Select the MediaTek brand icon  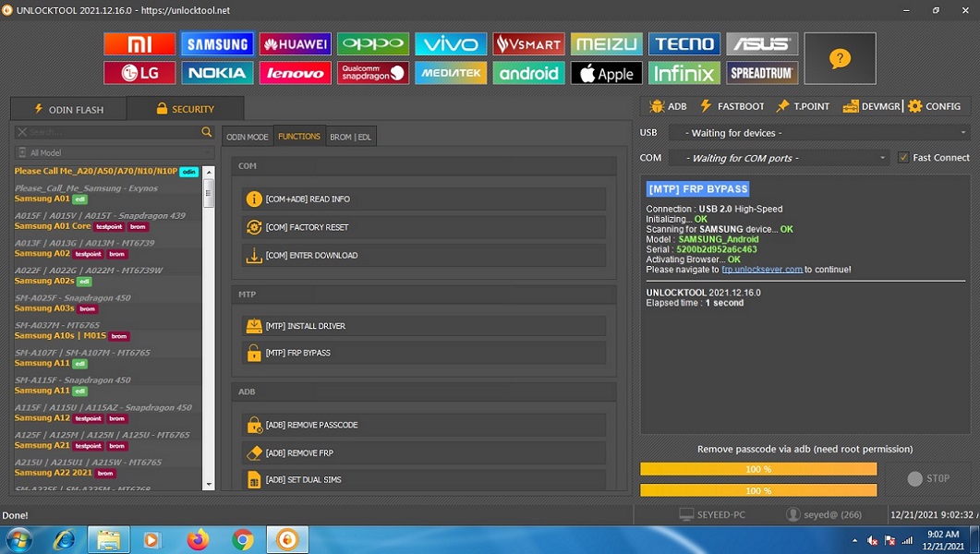point(451,73)
